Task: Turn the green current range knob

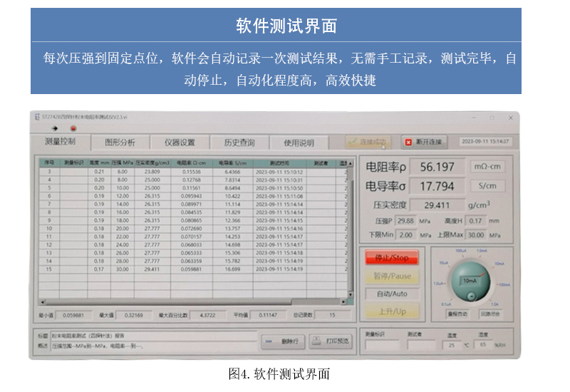Action: tap(470, 279)
